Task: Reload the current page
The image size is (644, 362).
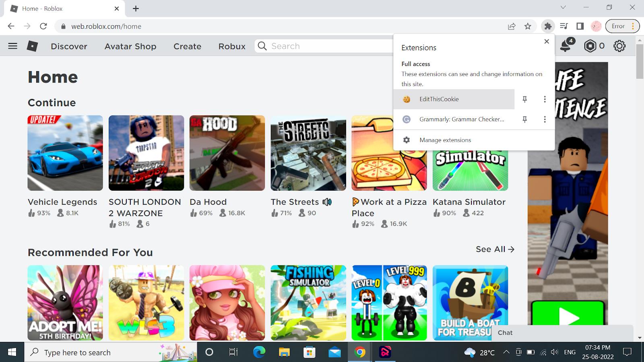Action: tap(43, 26)
